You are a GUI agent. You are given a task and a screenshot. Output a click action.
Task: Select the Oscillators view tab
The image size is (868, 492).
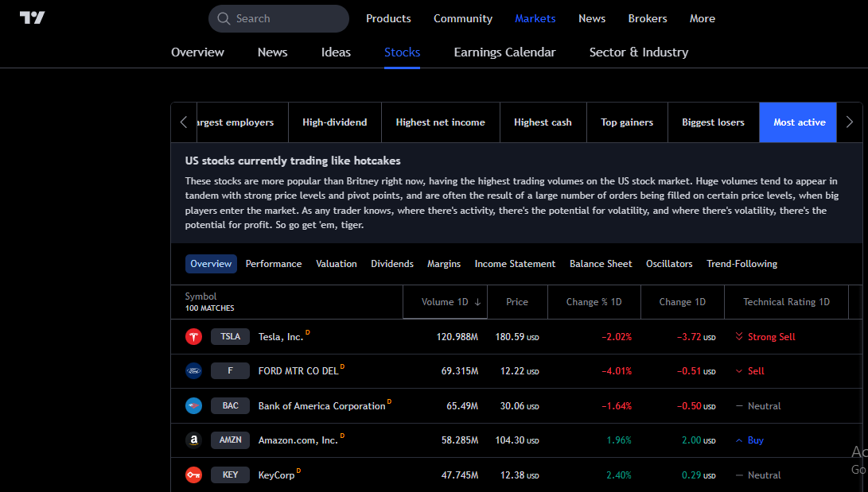pos(669,264)
